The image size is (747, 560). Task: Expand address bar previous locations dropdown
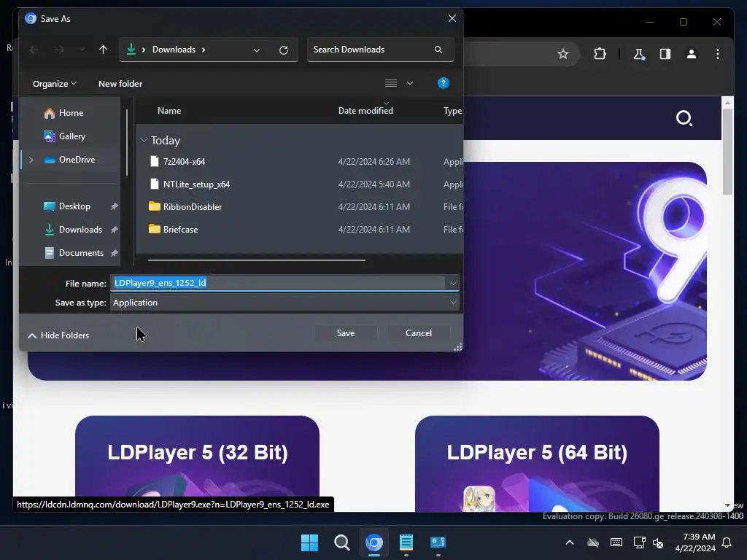(x=257, y=50)
